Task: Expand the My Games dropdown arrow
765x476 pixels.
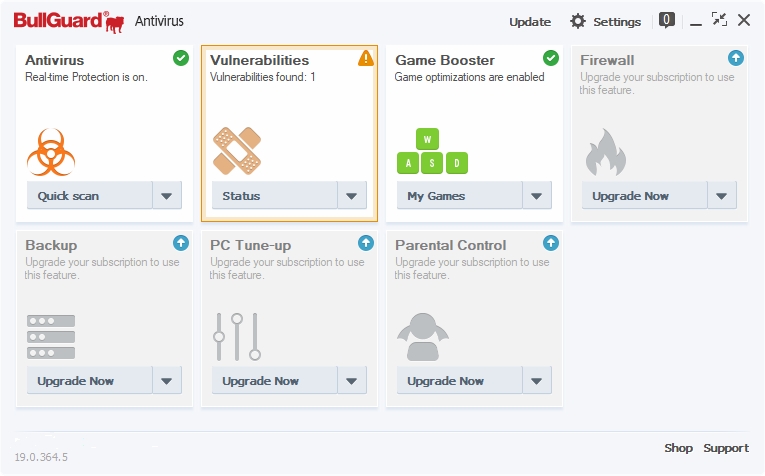Action: (537, 196)
